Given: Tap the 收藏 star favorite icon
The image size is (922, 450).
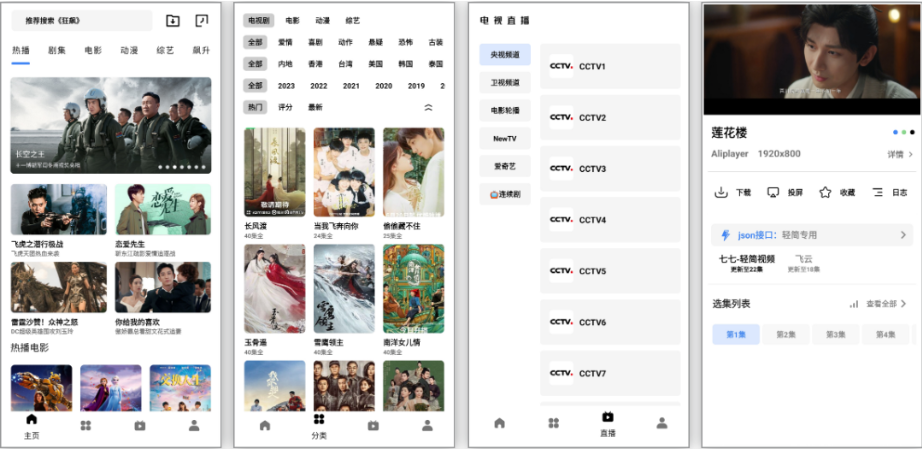Looking at the screenshot, I should pyautogui.click(x=825, y=192).
